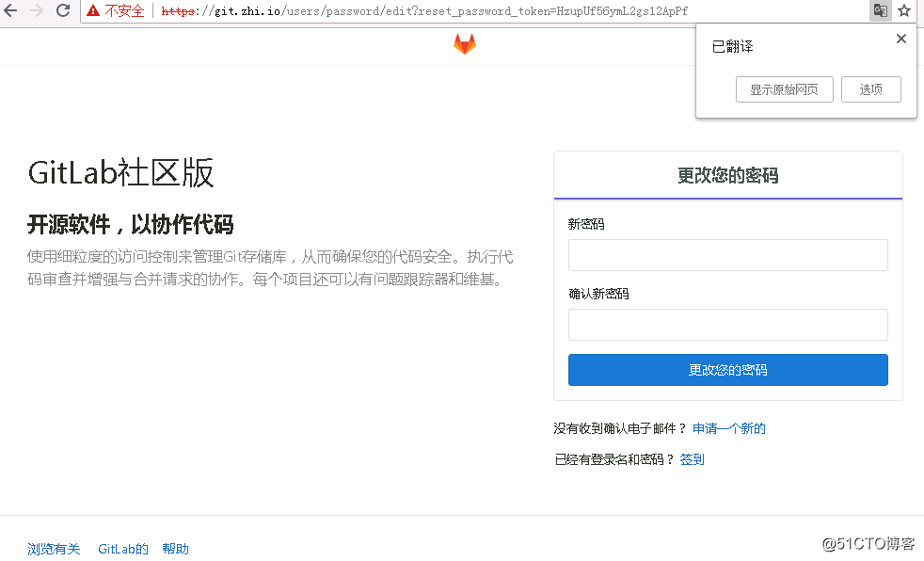This screenshot has width=924, height=561.
Task: Open the 帮助 footer link
Action: coord(176,549)
